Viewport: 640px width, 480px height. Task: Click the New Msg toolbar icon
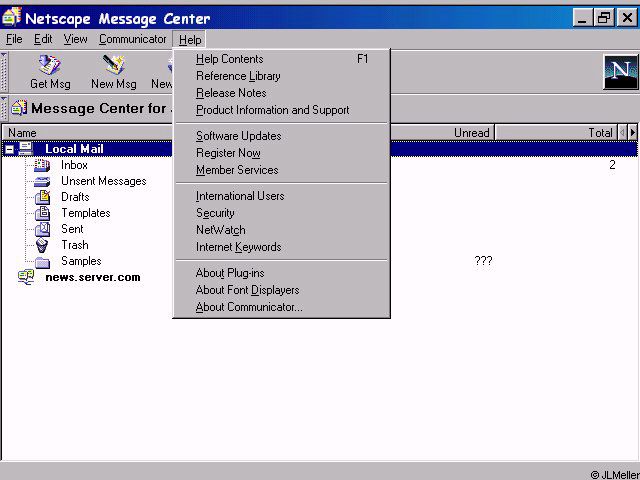pos(113,64)
